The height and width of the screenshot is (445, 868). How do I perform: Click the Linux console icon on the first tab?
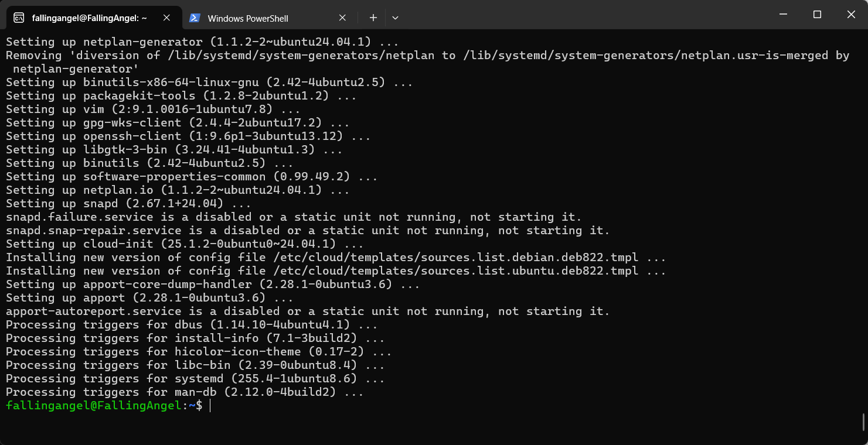click(x=19, y=18)
